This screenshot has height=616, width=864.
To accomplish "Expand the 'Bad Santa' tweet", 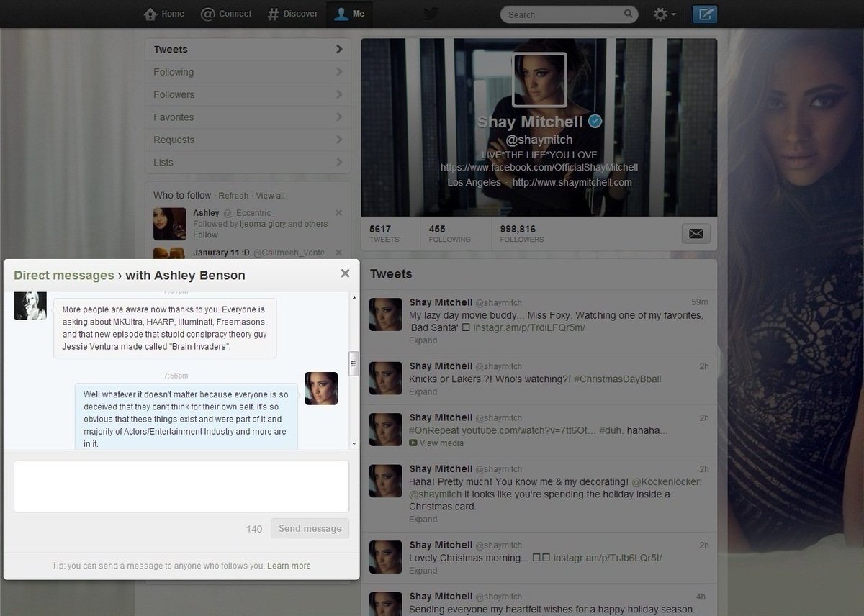I will (x=423, y=340).
